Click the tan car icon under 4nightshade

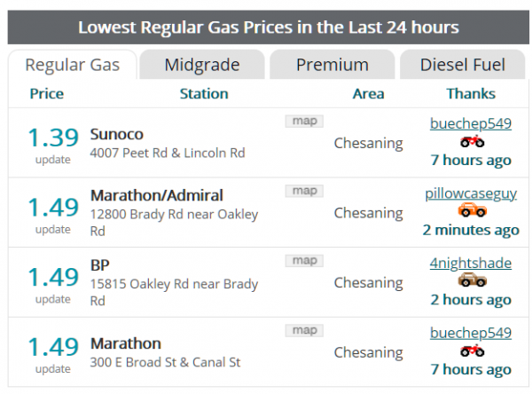472,280
